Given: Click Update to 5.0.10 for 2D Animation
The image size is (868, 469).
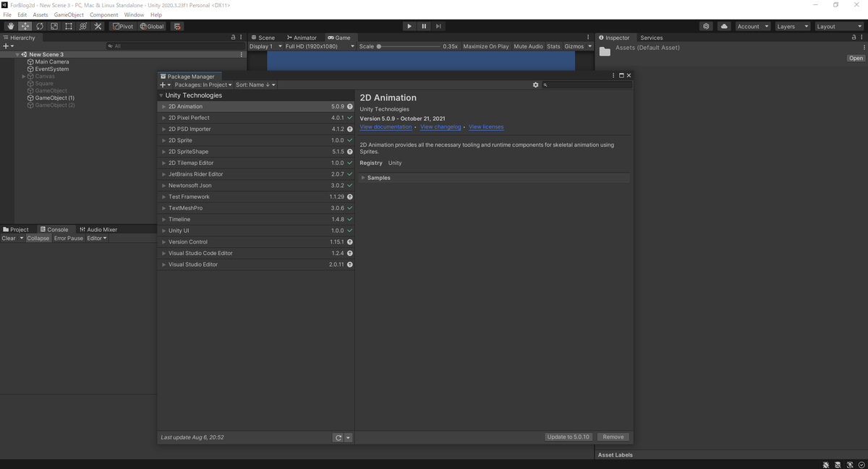Looking at the screenshot, I should pos(569,436).
